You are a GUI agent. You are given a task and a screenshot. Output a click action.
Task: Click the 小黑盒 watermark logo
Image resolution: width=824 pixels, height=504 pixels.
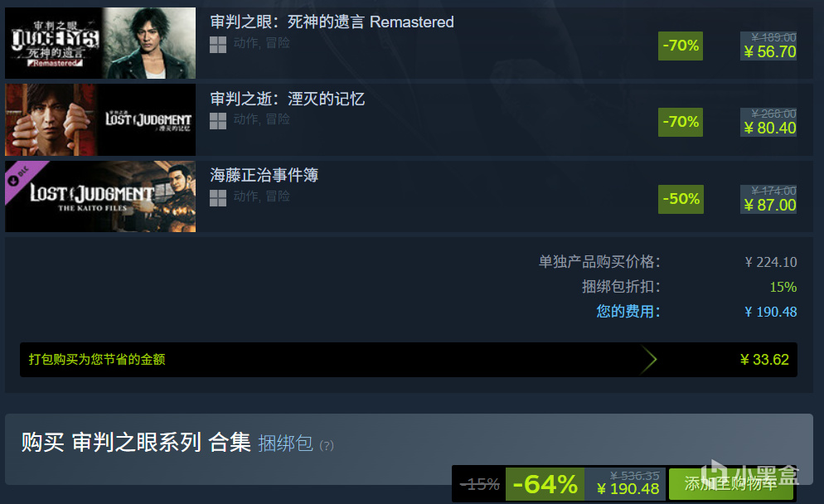pyautogui.click(x=750, y=473)
